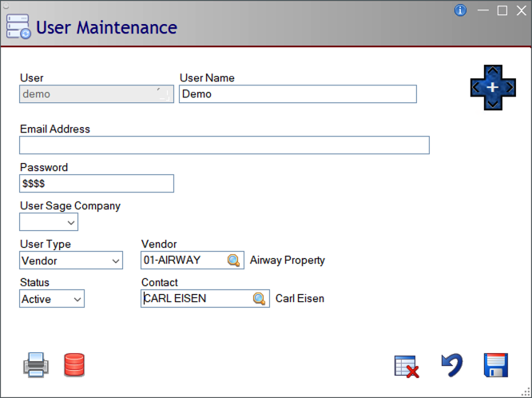Maximize the User Maintenance window

(502, 10)
